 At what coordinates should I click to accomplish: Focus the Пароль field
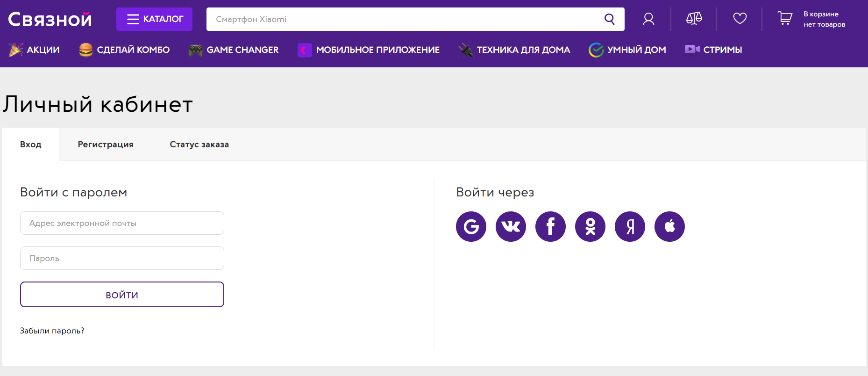pos(122,258)
